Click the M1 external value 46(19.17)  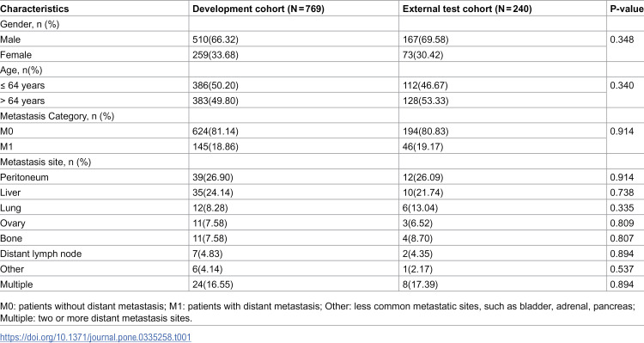423,147
